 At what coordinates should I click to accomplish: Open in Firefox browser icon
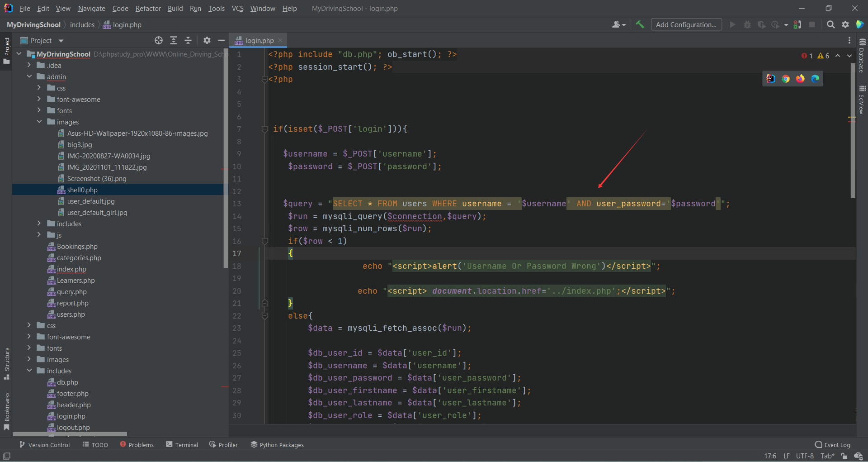800,79
